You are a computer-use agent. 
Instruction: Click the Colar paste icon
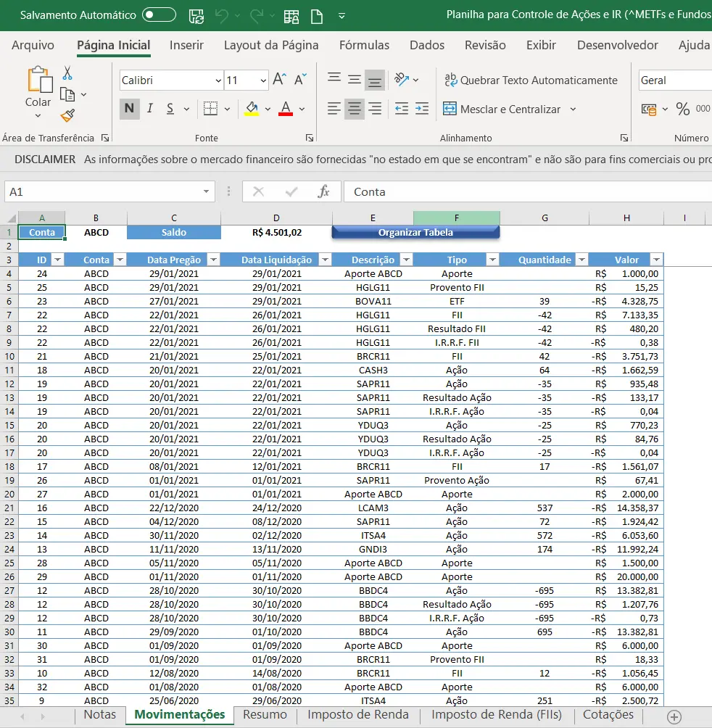(39, 79)
